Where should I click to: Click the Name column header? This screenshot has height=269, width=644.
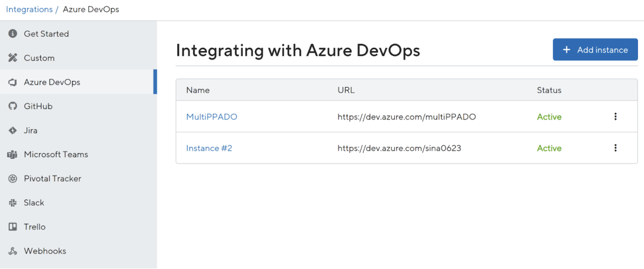tap(198, 90)
